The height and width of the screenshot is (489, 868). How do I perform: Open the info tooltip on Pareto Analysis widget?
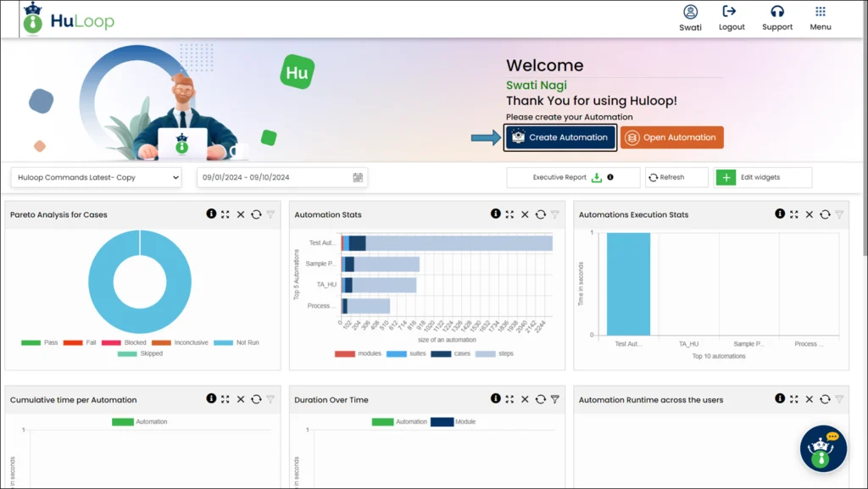coord(210,214)
